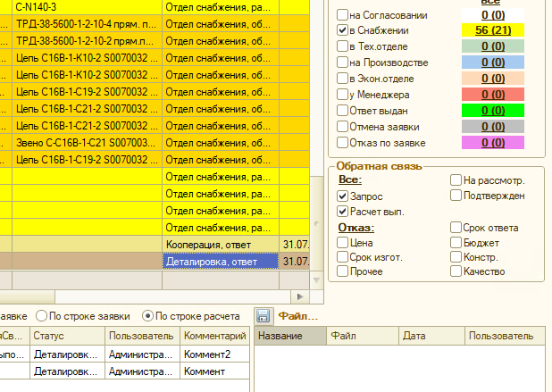Screen dimensions: 552x392
Task: Enable the 'На рассмотр.' checkbox
Action: pos(456,180)
